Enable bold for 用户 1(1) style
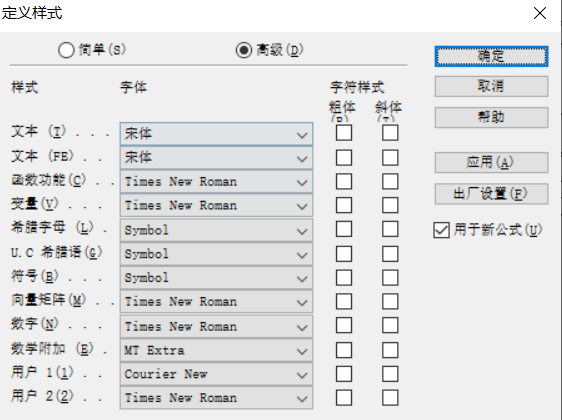Screen dimensions: 562x420 (x=344, y=374)
